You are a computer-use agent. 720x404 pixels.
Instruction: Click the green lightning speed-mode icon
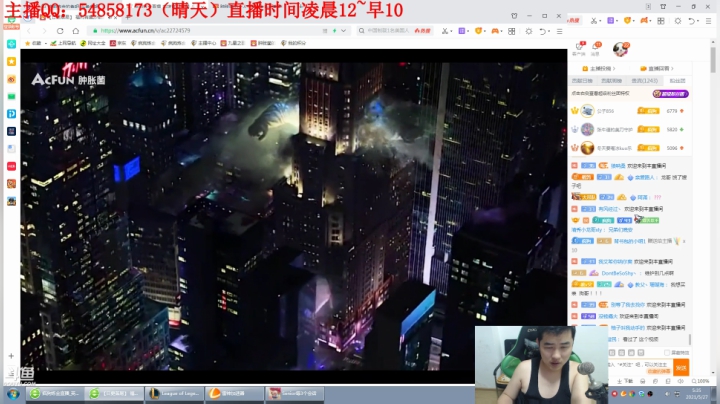(334, 31)
